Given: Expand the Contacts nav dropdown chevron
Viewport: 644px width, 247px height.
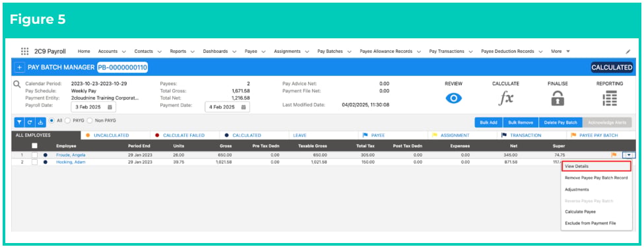Looking at the screenshot, I should pyautogui.click(x=160, y=52).
